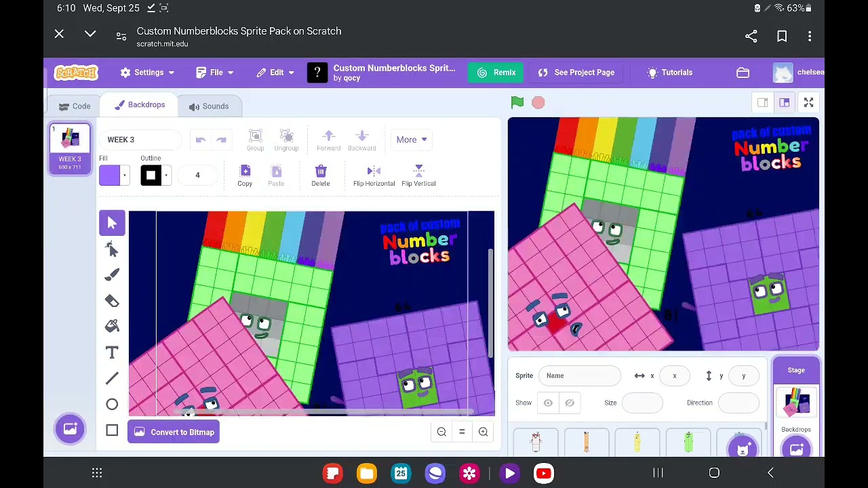Open the My Stuff folder icon
The image size is (868, 488).
(x=743, y=73)
